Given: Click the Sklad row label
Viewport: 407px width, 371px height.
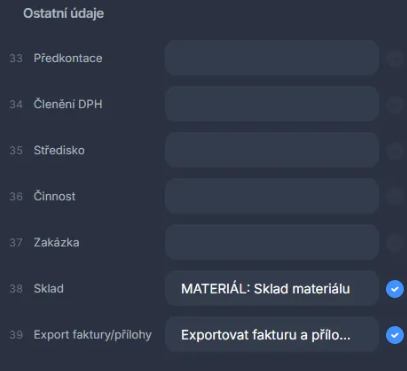Looking at the screenshot, I should tap(49, 289).
